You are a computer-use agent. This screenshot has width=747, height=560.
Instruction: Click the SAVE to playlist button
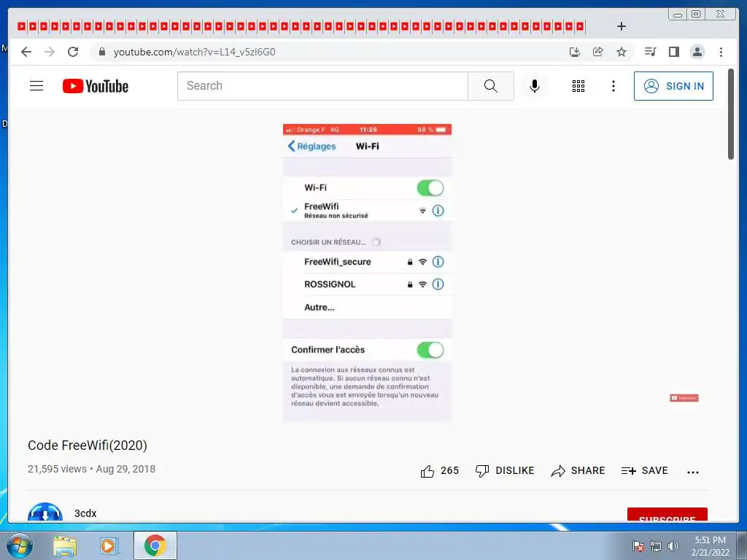pos(645,471)
